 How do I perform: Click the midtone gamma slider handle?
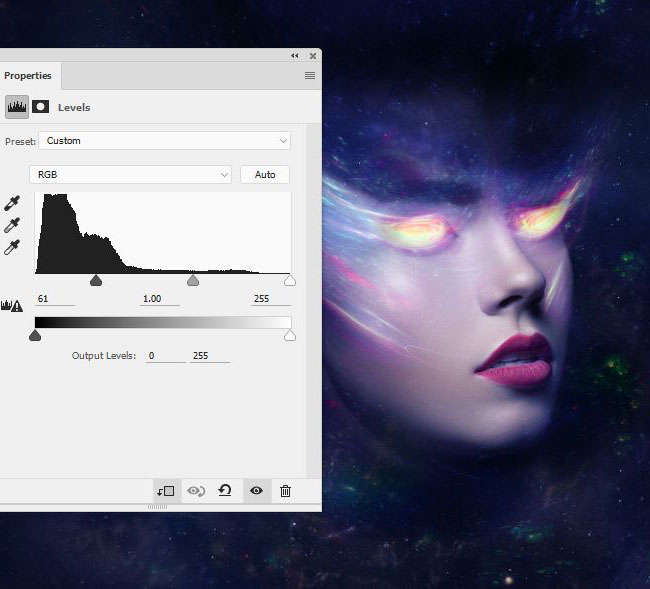(x=193, y=281)
